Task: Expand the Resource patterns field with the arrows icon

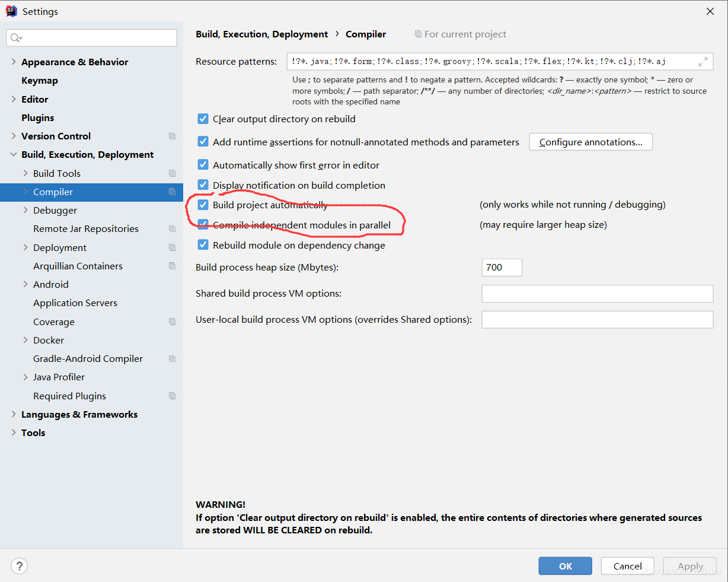Action: [x=703, y=62]
